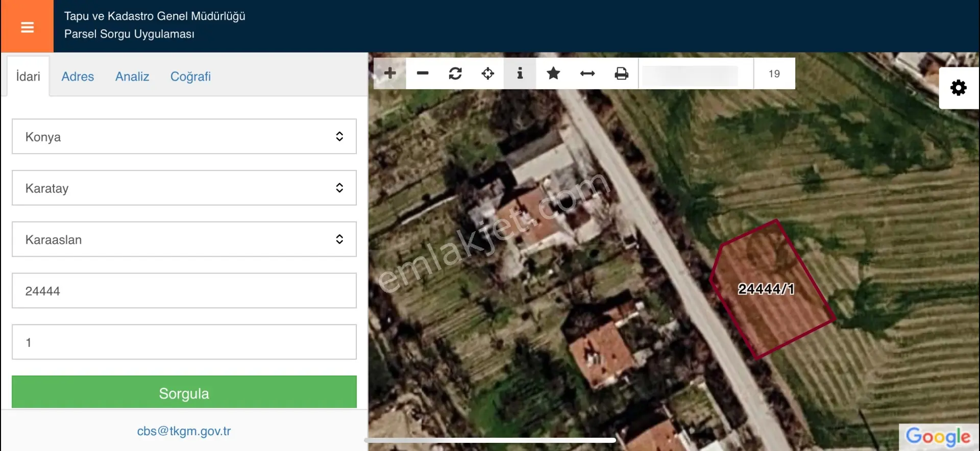Open map settings gear button

[x=959, y=88]
